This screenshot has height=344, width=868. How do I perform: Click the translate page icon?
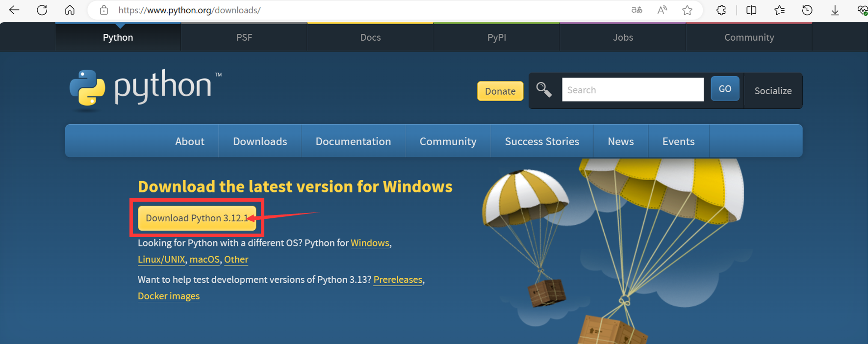pos(637,10)
